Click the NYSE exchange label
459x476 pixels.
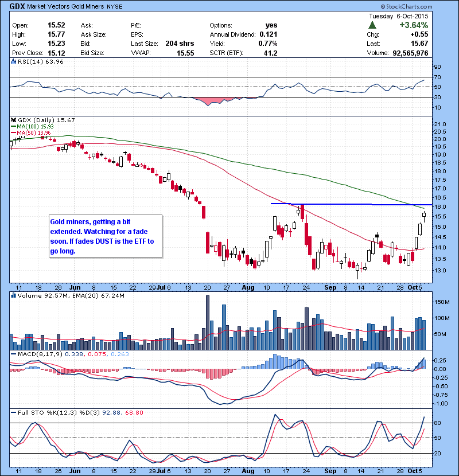pos(115,7)
